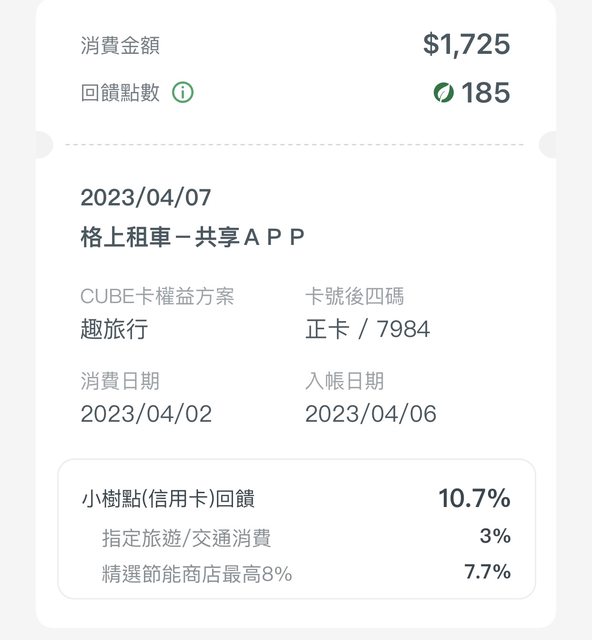Tap the green tree-point leaf icon
Image resolution: width=592 pixels, height=640 pixels.
(x=443, y=92)
